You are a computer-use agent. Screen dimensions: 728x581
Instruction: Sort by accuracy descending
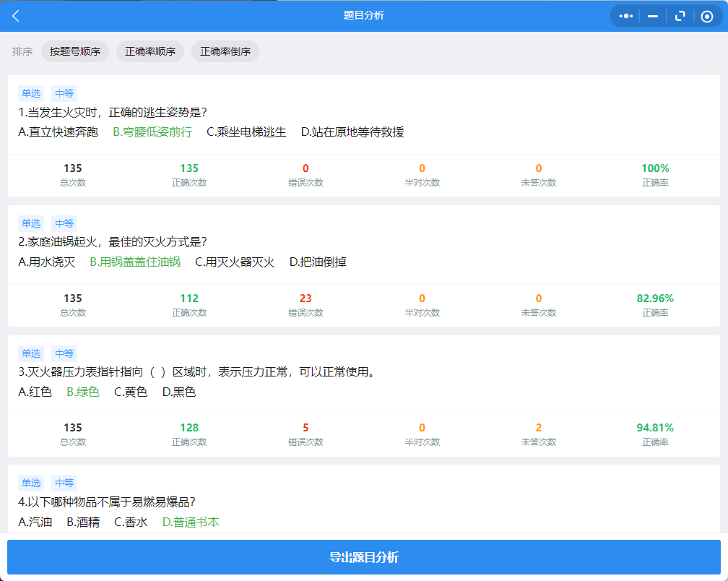[225, 51]
